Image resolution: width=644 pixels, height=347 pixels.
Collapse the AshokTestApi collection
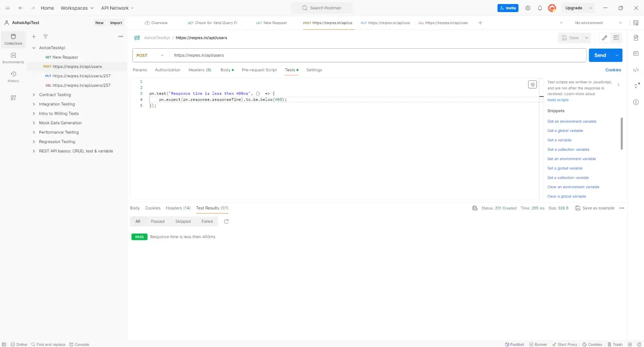pos(34,48)
